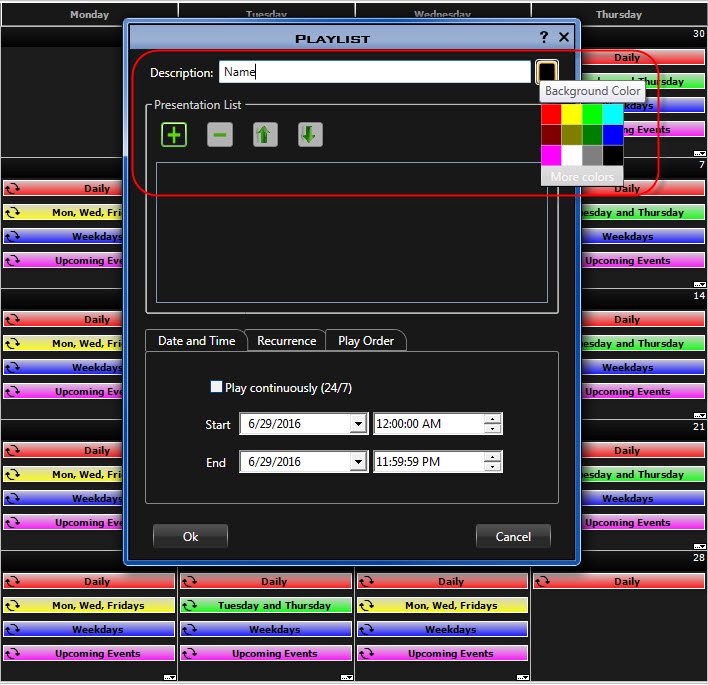Pick the yellow swatch in color palette
Viewport: 708px width, 685px height.
(x=571, y=114)
